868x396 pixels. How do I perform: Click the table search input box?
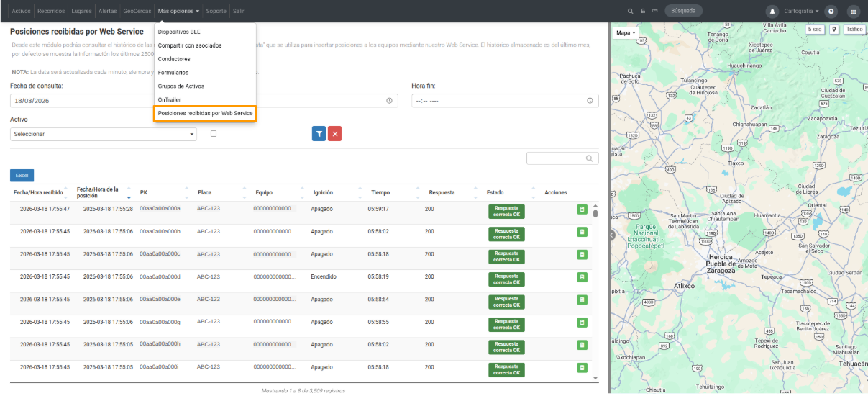point(562,158)
